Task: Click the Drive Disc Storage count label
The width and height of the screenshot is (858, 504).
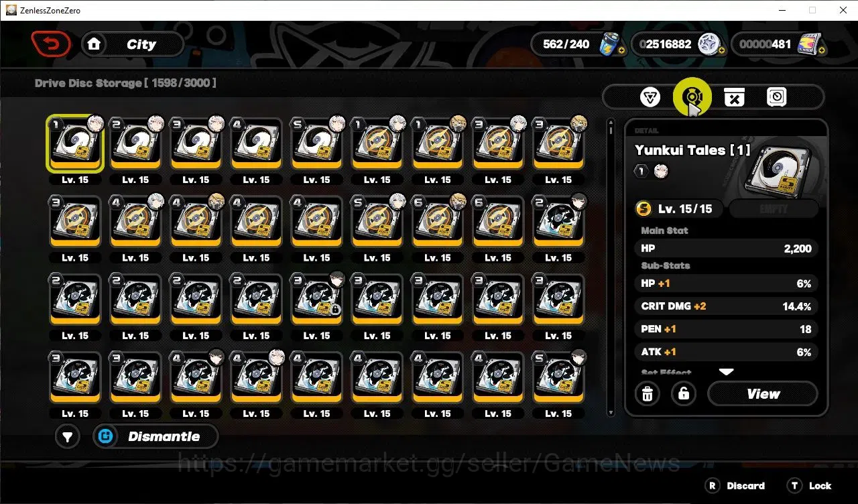Action: click(x=125, y=83)
